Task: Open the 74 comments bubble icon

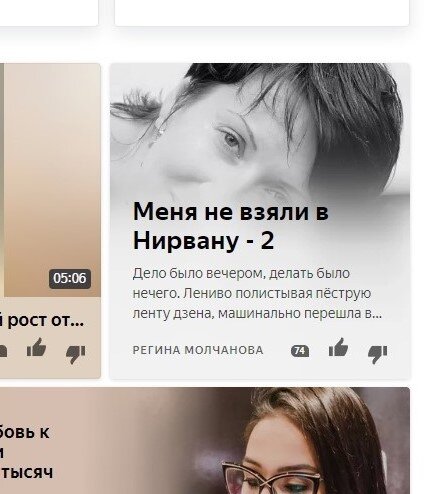Action: [x=300, y=351]
